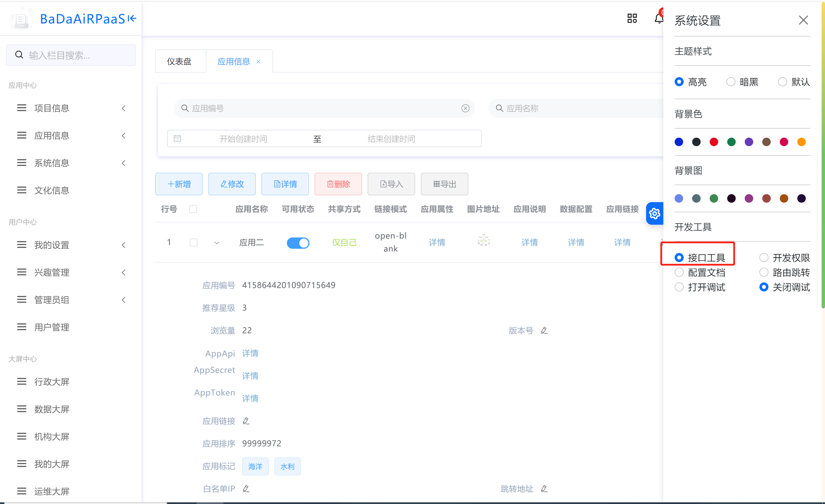Expand 项目信息 submenu chevron

click(x=124, y=108)
